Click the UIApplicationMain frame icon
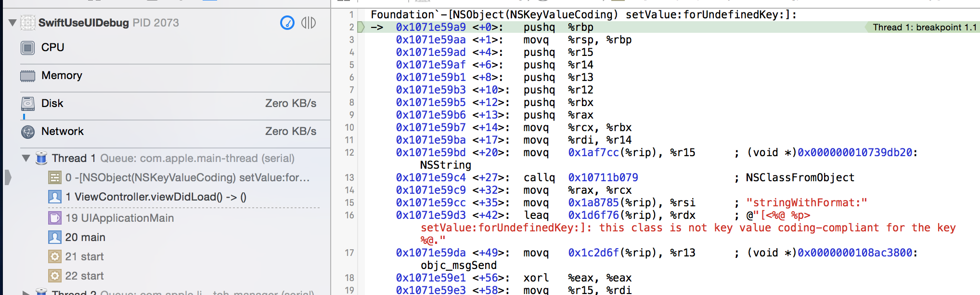 pyautogui.click(x=55, y=218)
